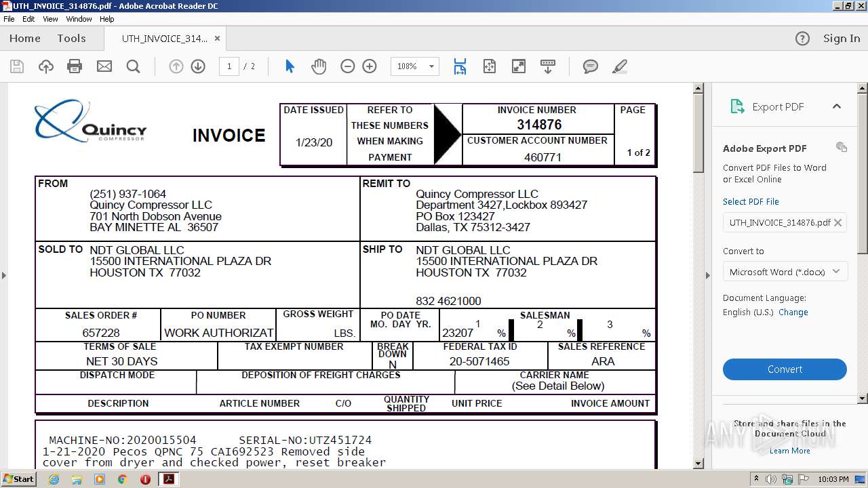Enter full screen mode icon

[x=519, y=66]
